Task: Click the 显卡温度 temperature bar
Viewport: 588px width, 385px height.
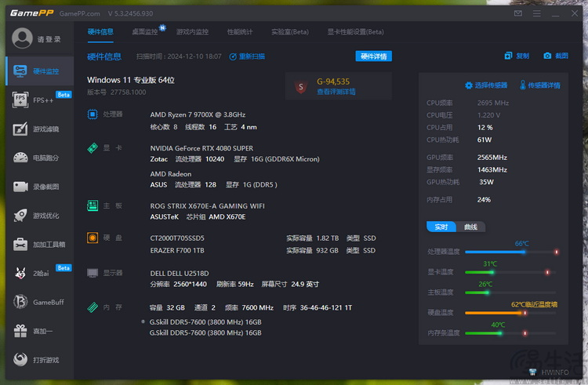Action: (x=510, y=272)
